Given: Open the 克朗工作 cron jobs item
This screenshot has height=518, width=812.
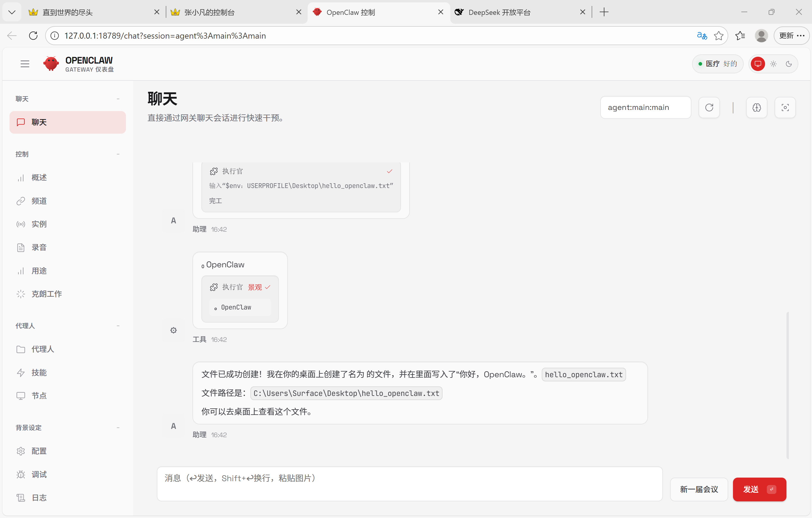Looking at the screenshot, I should tap(46, 294).
